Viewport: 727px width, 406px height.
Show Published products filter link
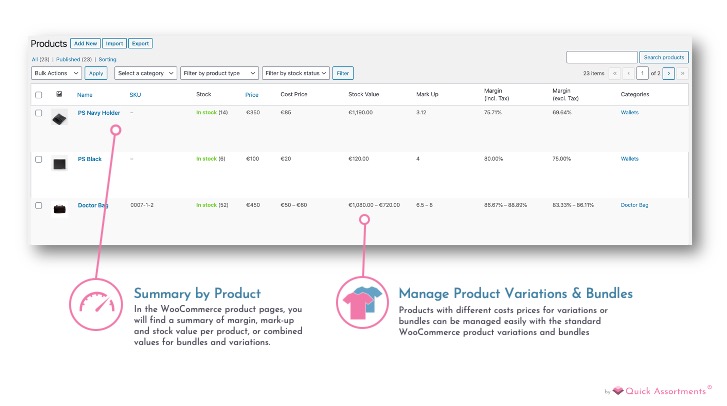pyautogui.click(x=74, y=59)
